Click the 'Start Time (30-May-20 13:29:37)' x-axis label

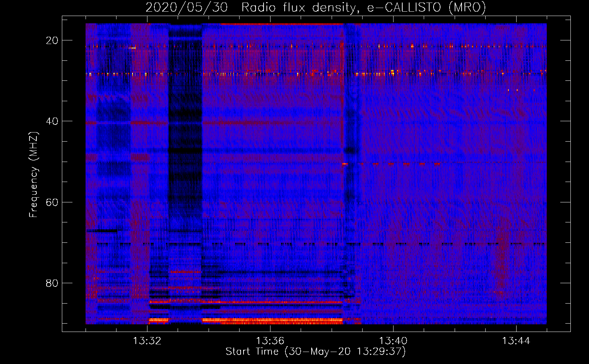pyautogui.click(x=316, y=352)
